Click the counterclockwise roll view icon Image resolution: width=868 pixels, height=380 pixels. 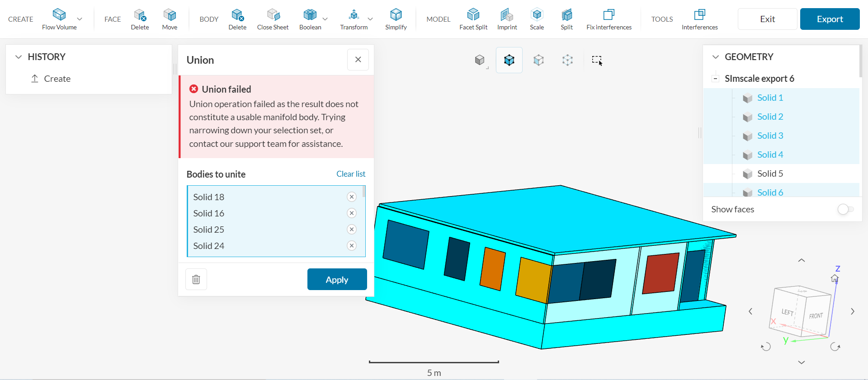tap(766, 347)
